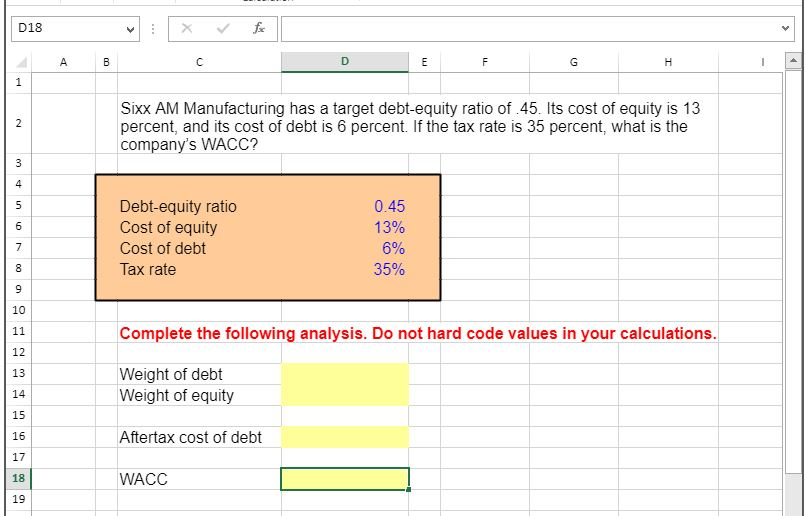Viewport: 805px width, 516px height.
Task: Select row 1 header
Action: tap(18, 82)
